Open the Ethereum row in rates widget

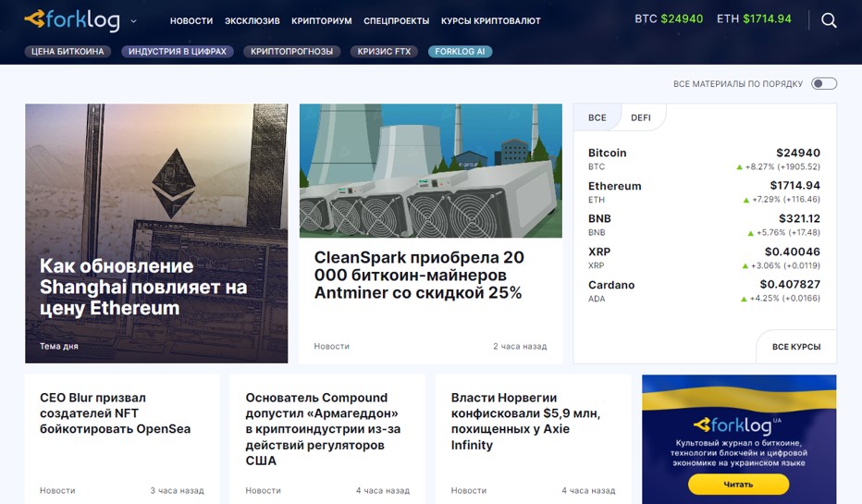tap(704, 192)
